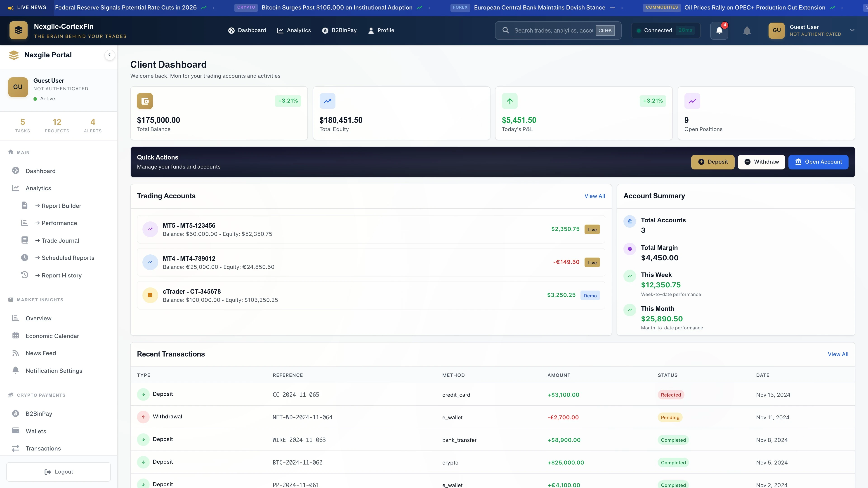Open the notification bell with 4 alerts
868x488 pixels.
click(719, 30)
